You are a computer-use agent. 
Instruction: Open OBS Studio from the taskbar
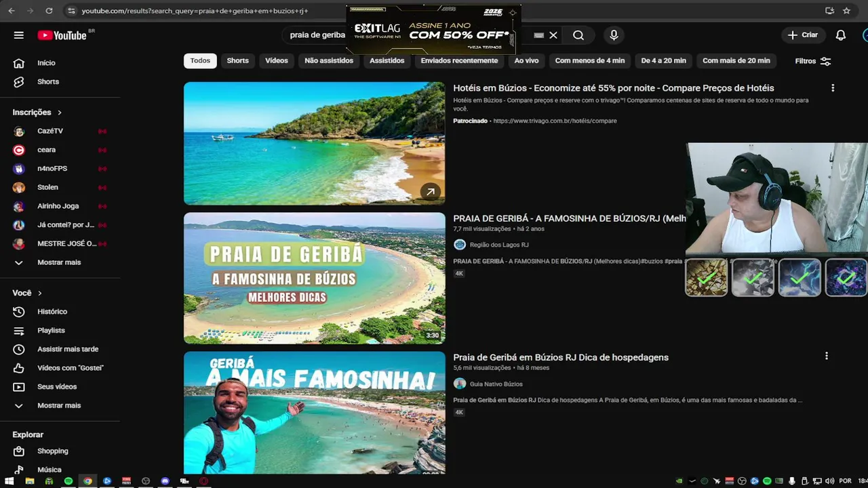[x=146, y=481]
